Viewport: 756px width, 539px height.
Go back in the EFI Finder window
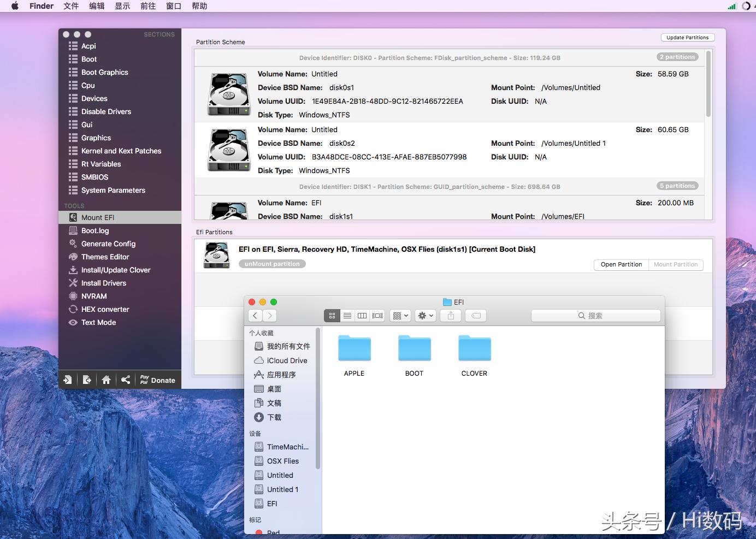[x=255, y=316]
